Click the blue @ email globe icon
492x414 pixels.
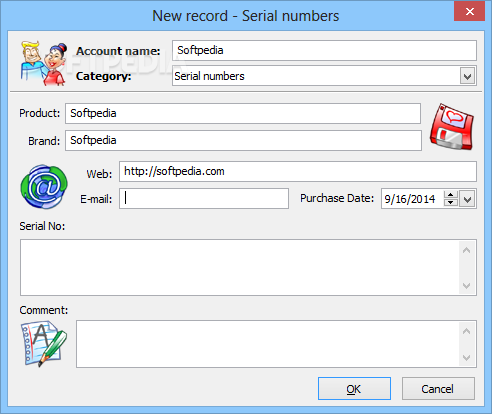(x=44, y=187)
